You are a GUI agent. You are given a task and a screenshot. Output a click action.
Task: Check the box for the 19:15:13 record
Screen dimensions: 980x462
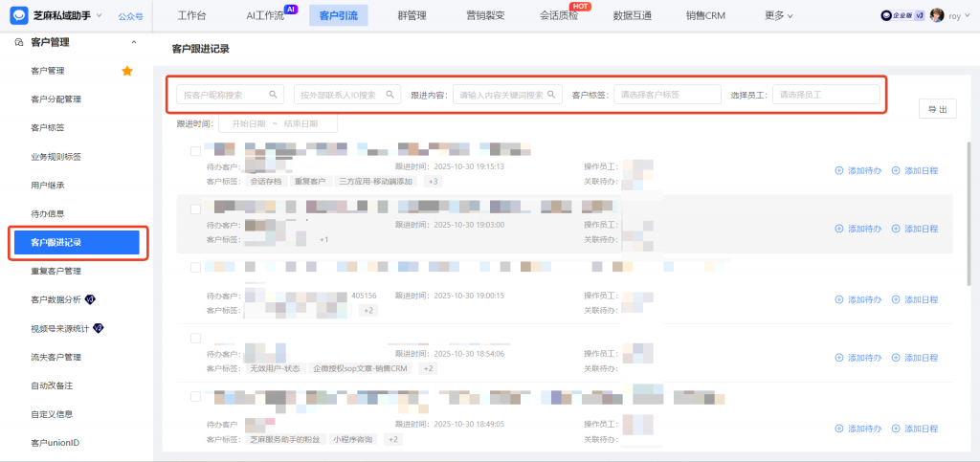[x=195, y=150]
